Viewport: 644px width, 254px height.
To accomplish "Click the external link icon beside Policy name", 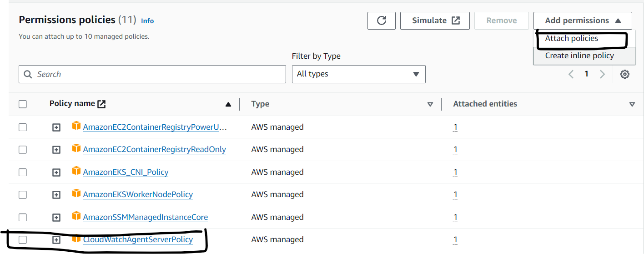I will point(102,104).
